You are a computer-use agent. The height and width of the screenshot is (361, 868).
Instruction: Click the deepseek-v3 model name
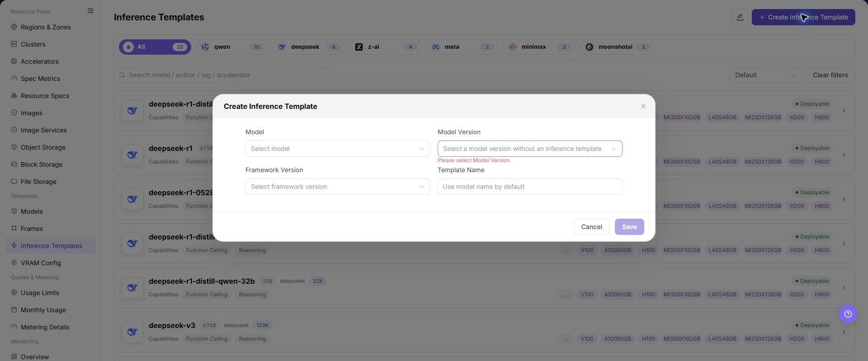coord(172,325)
